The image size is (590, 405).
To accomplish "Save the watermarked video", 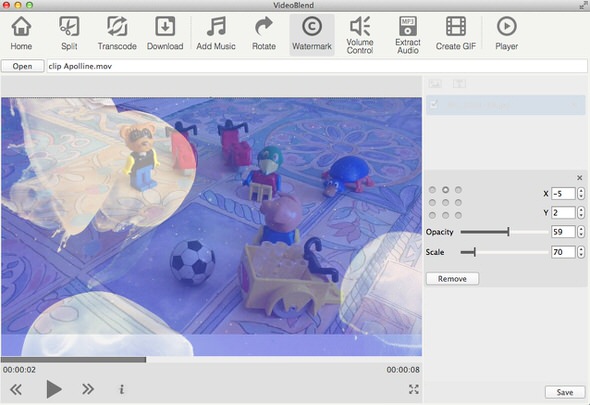I will point(565,392).
